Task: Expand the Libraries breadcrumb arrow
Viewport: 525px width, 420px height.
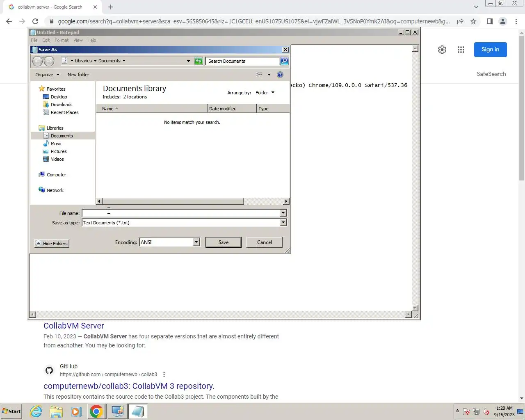Action: [95, 61]
